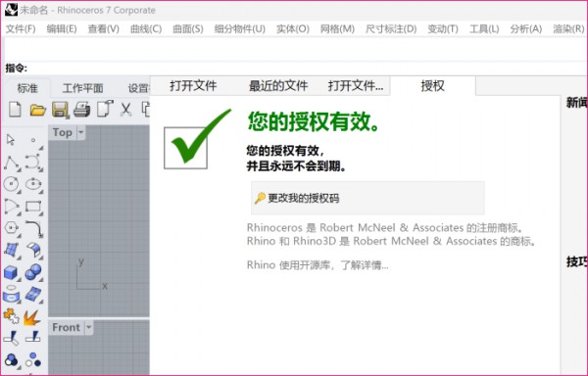This screenshot has width=588, height=376.
Task: Click the Group objects tool
Action: click(11, 360)
